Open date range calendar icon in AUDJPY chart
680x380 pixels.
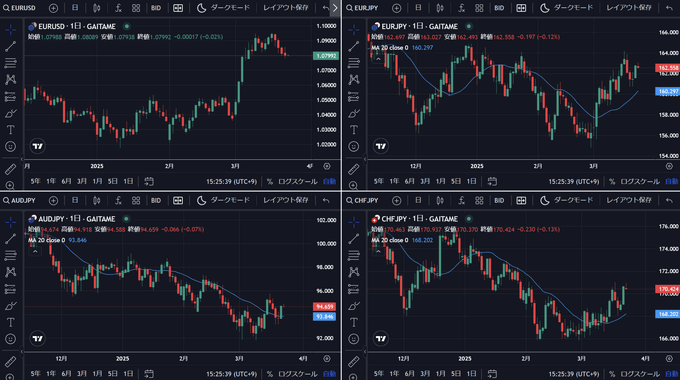[x=149, y=373]
